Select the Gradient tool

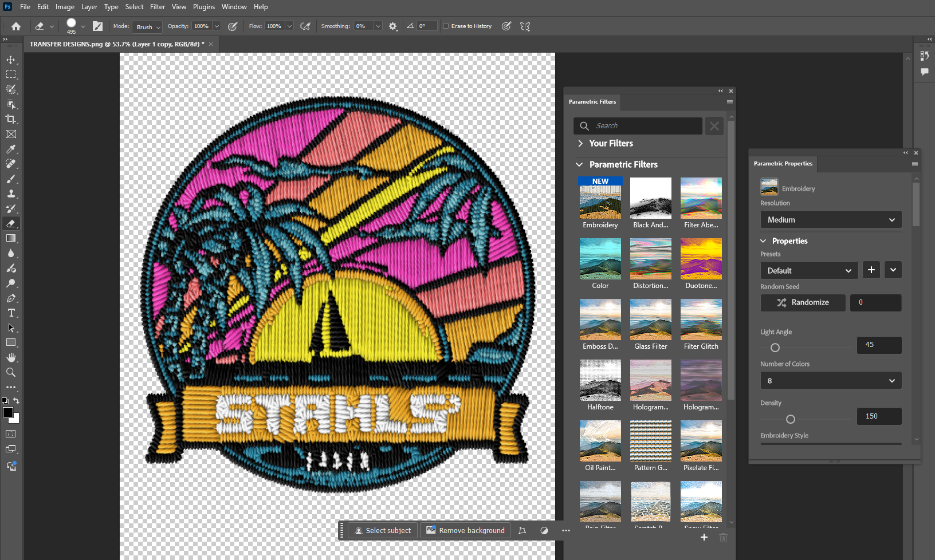11,238
